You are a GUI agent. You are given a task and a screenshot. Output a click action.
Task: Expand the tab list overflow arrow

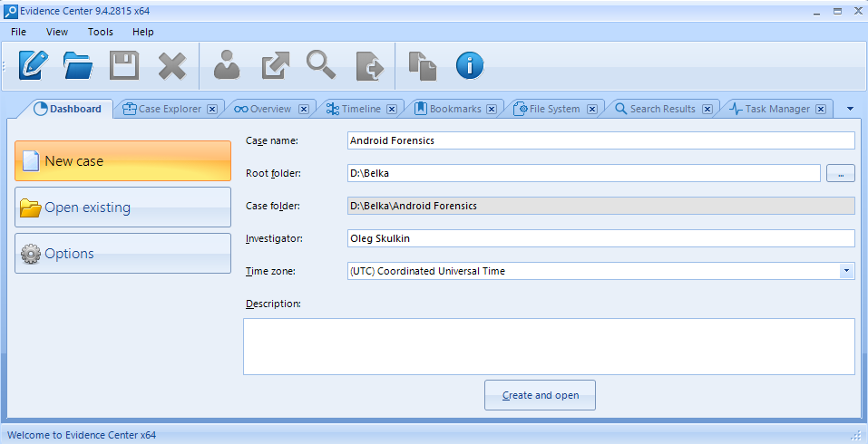click(850, 109)
